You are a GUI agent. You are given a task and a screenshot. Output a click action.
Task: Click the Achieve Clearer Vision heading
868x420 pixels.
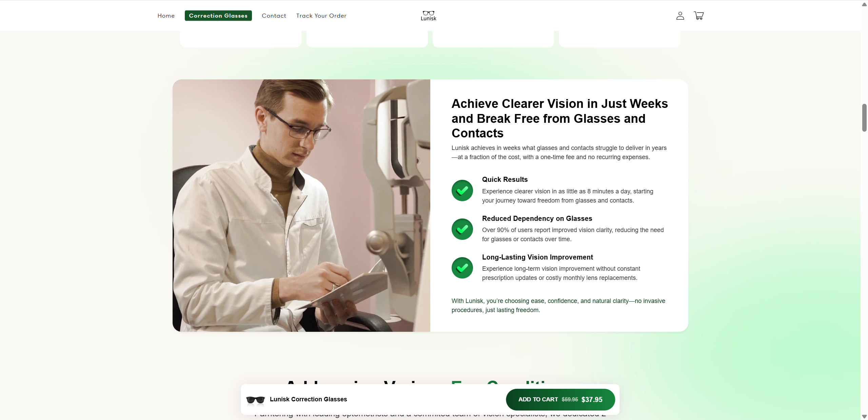click(x=559, y=118)
